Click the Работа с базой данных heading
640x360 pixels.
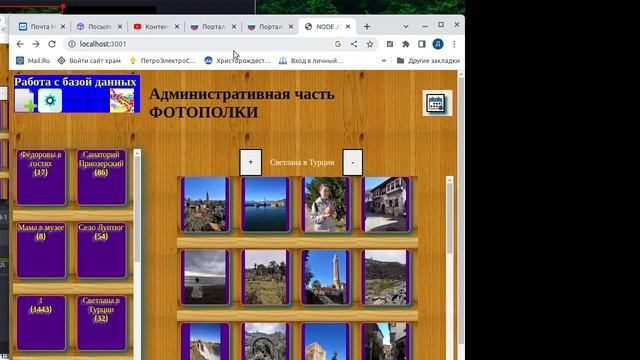point(75,82)
